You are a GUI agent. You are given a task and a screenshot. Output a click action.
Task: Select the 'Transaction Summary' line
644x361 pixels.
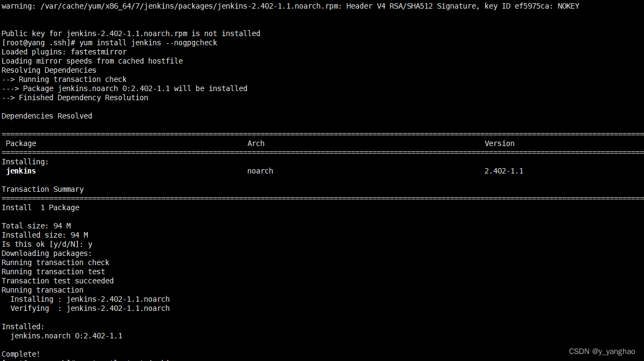click(x=43, y=189)
